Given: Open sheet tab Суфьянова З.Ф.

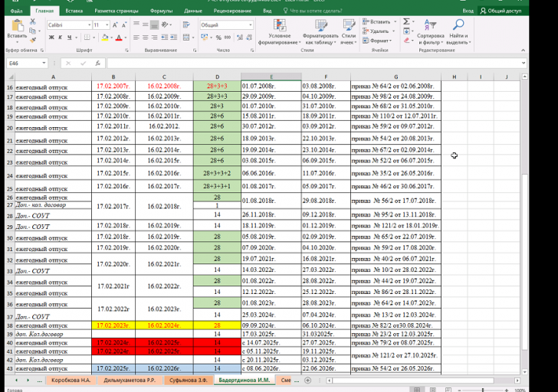Looking at the screenshot, I should pyautogui.click(x=189, y=381).
